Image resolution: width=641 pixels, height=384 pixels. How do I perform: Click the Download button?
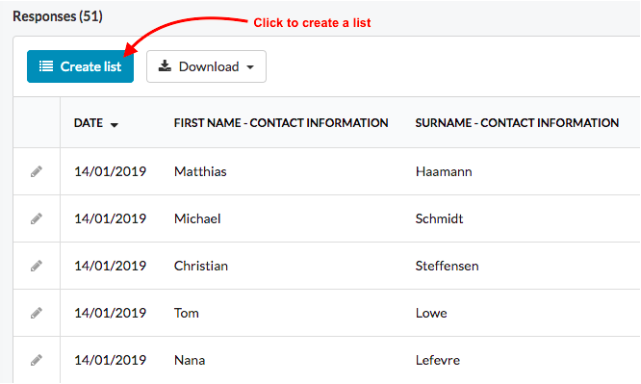pos(206,67)
